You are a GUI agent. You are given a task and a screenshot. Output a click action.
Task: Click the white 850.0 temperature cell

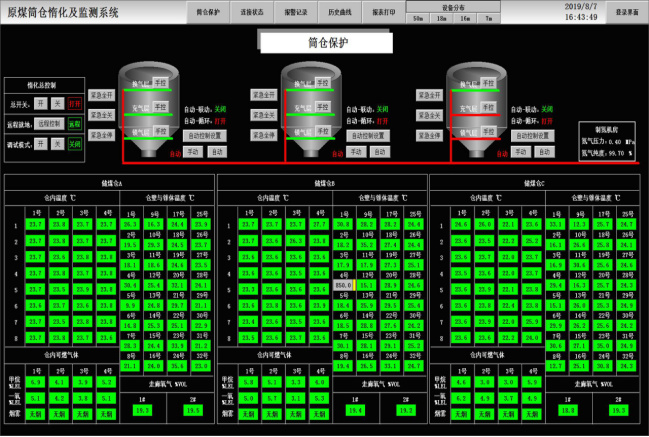click(343, 284)
